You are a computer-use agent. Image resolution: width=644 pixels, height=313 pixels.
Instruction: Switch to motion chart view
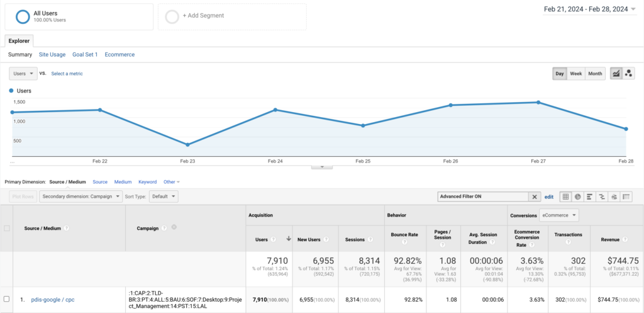(628, 74)
